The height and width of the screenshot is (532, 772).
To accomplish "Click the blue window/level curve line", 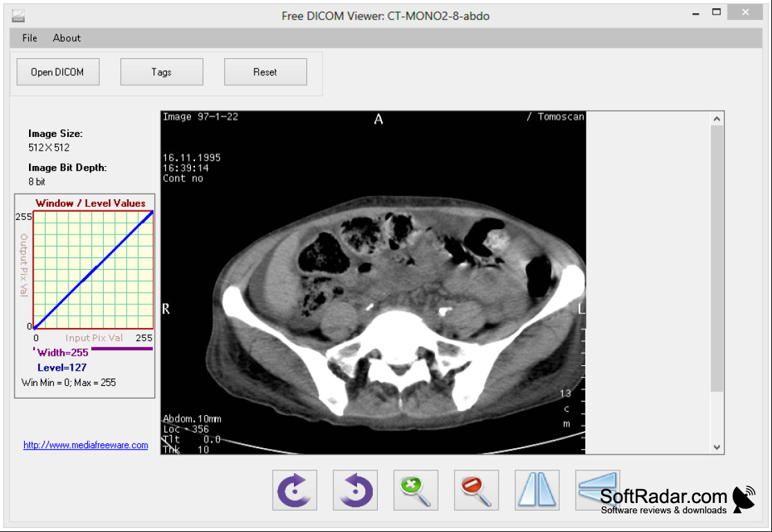I will [93, 270].
